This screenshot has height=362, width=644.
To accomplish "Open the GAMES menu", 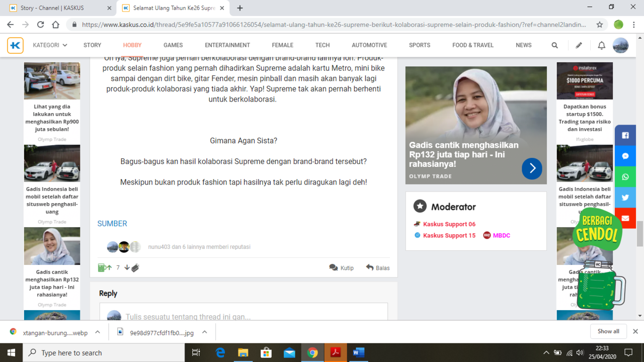I will (173, 45).
